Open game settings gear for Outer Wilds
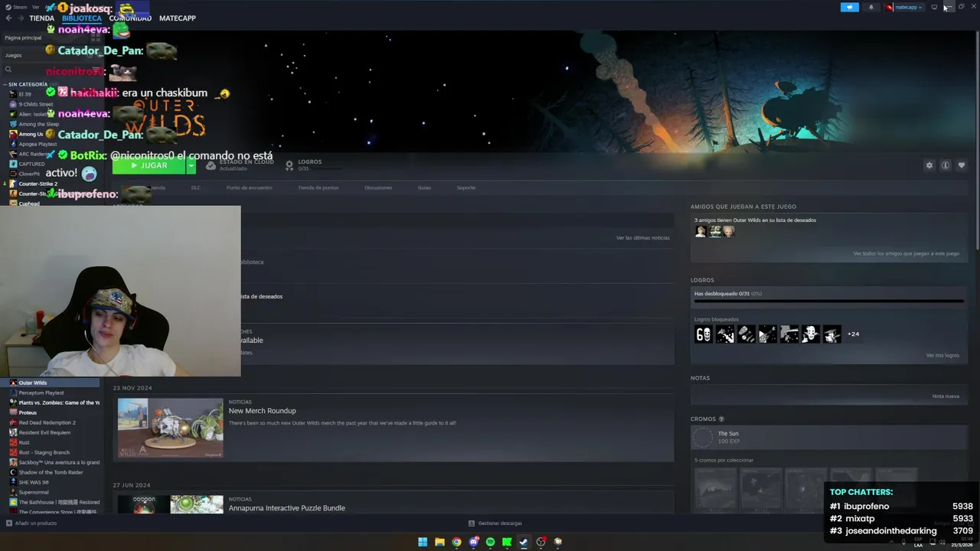 pos(929,165)
